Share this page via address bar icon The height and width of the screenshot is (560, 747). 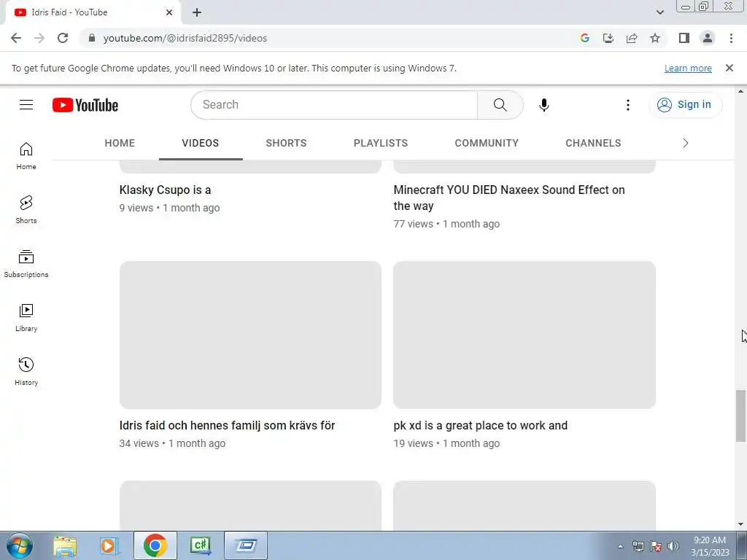[632, 38]
